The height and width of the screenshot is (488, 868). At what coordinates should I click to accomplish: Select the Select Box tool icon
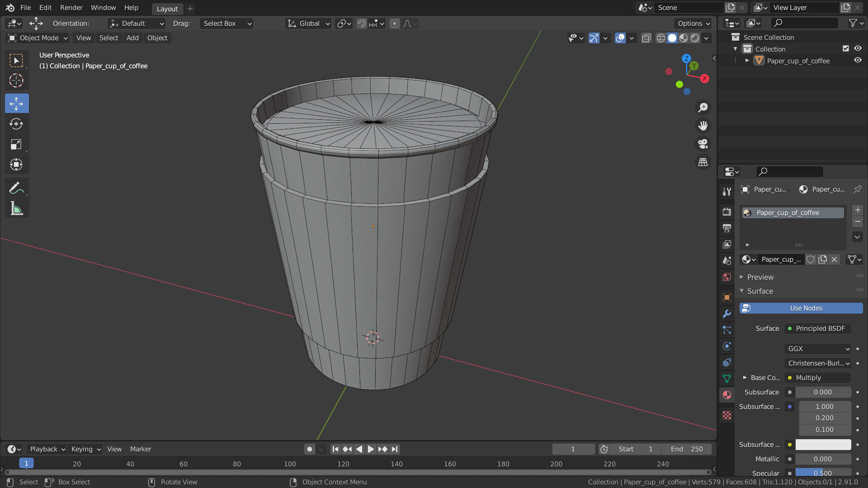pyautogui.click(x=17, y=61)
